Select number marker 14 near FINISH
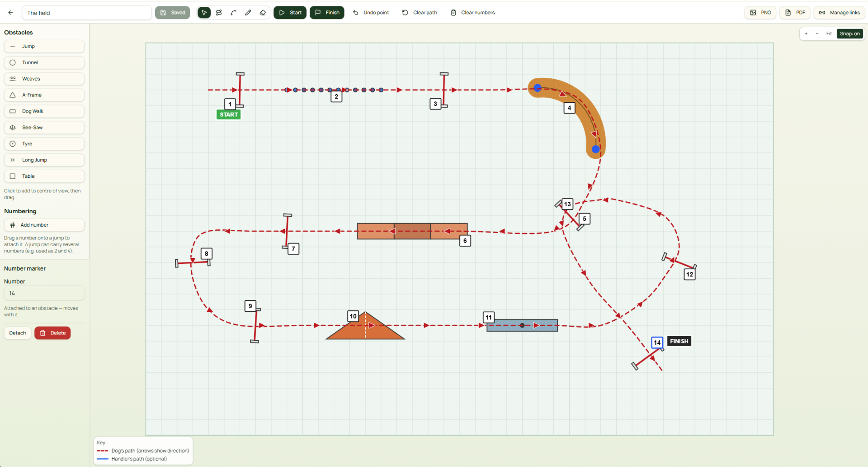The width and height of the screenshot is (868, 467). (657, 343)
